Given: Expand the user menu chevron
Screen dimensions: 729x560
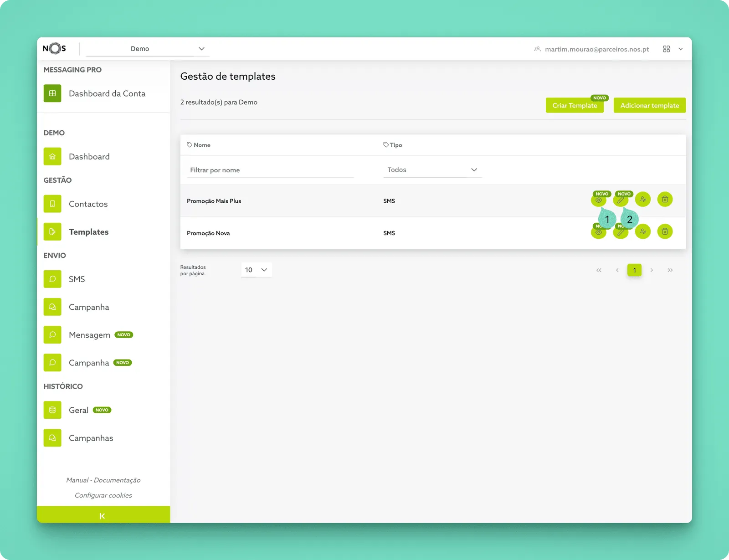Looking at the screenshot, I should tap(681, 49).
